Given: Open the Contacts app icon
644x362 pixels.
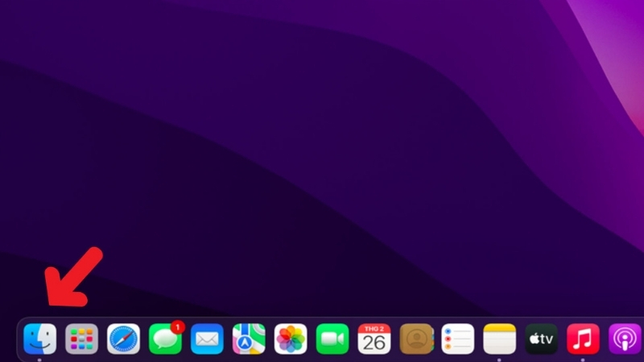Looking at the screenshot, I should pyautogui.click(x=416, y=339).
